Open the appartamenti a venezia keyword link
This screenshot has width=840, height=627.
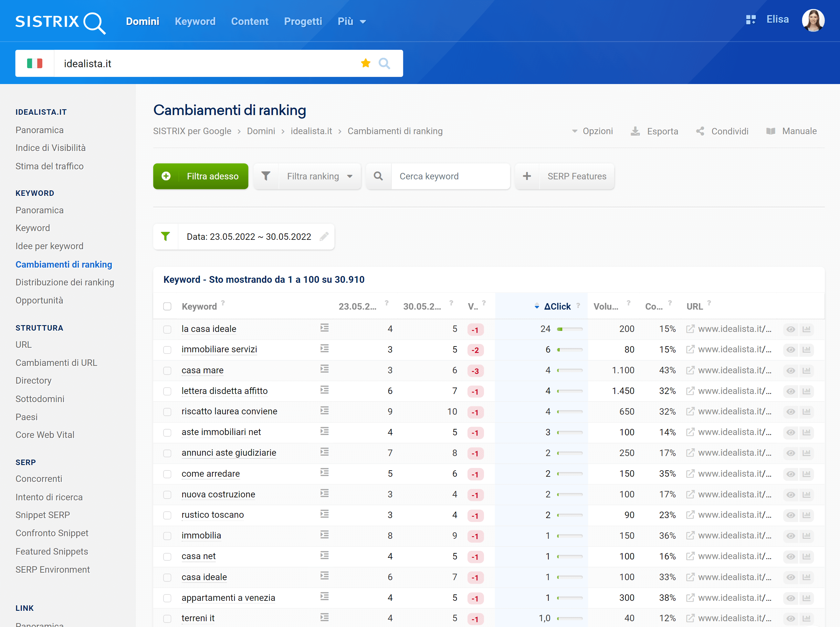(x=228, y=598)
